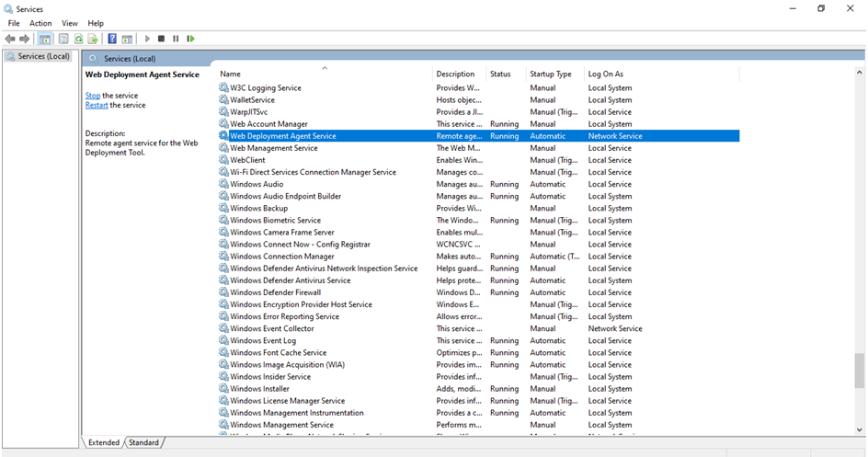868x457 pixels.
Task: Click gear icon beside Windows Installer
Action: pyautogui.click(x=223, y=388)
